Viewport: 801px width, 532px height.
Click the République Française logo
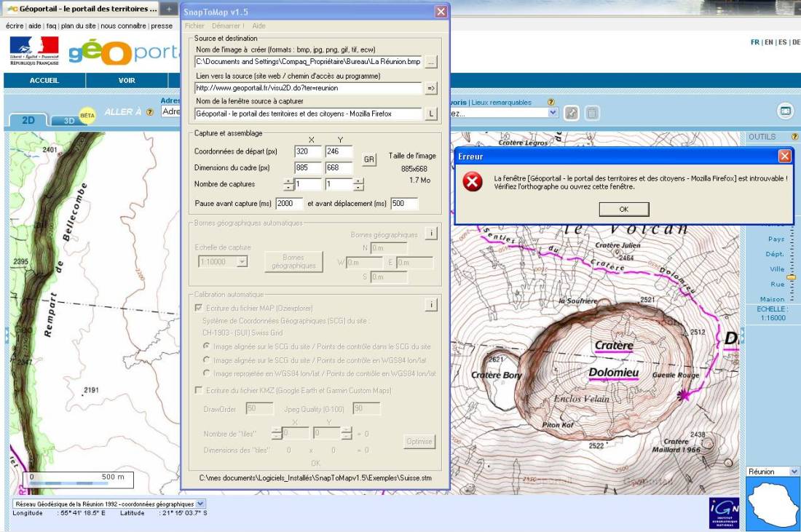coord(34,50)
